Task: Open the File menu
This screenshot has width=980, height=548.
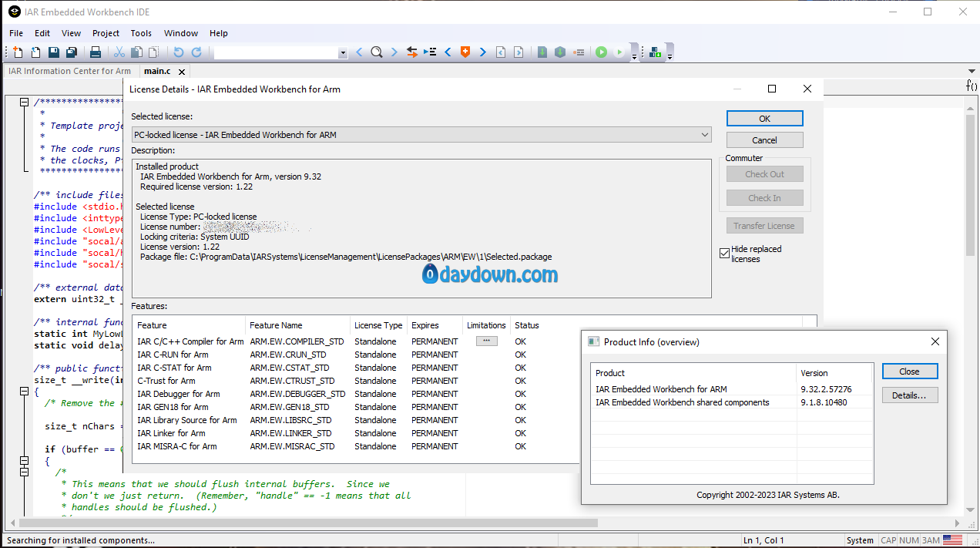Action: pos(16,33)
